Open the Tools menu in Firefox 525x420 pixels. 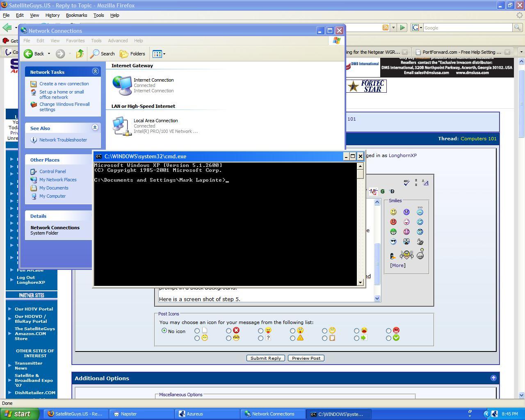(98, 15)
